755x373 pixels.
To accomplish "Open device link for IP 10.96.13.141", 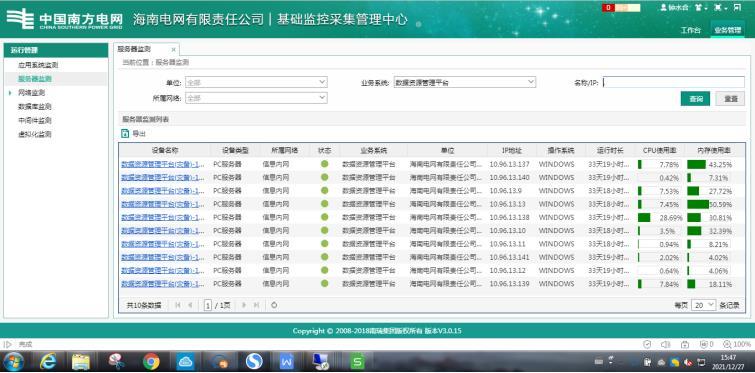I will point(163,257).
